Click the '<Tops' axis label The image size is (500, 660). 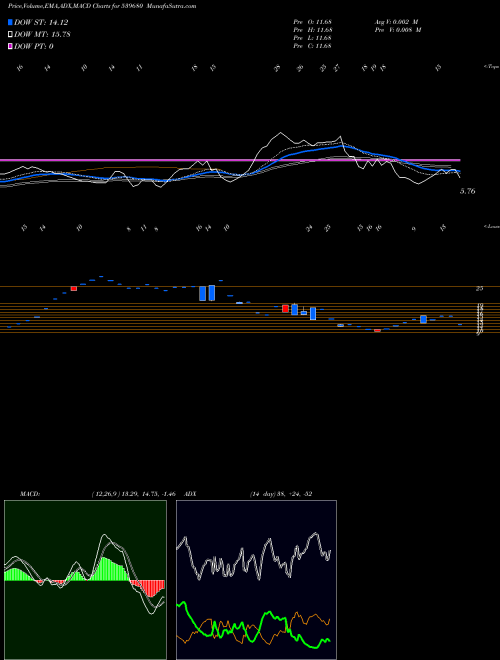point(491,67)
